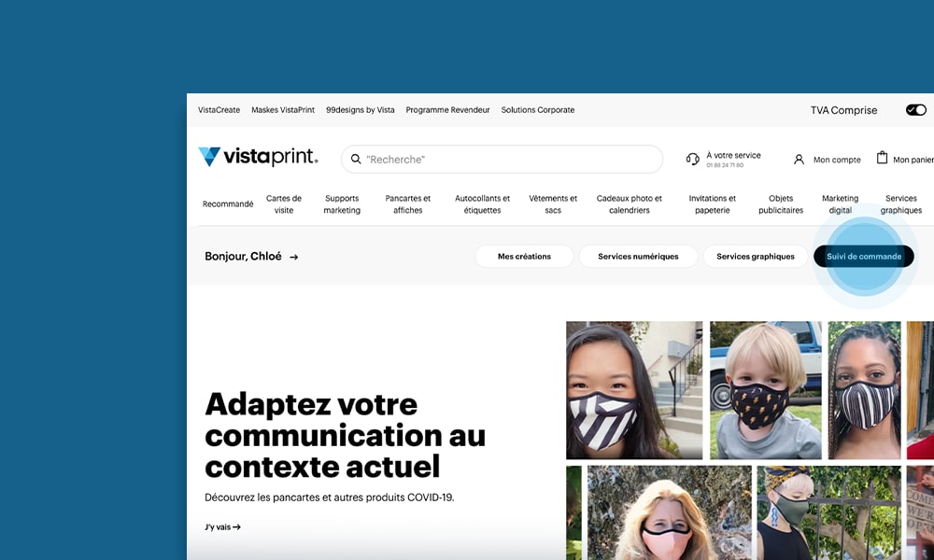Click the Suivi de commande button
Viewport: 934px width, 560px height.
click(864, 257)
